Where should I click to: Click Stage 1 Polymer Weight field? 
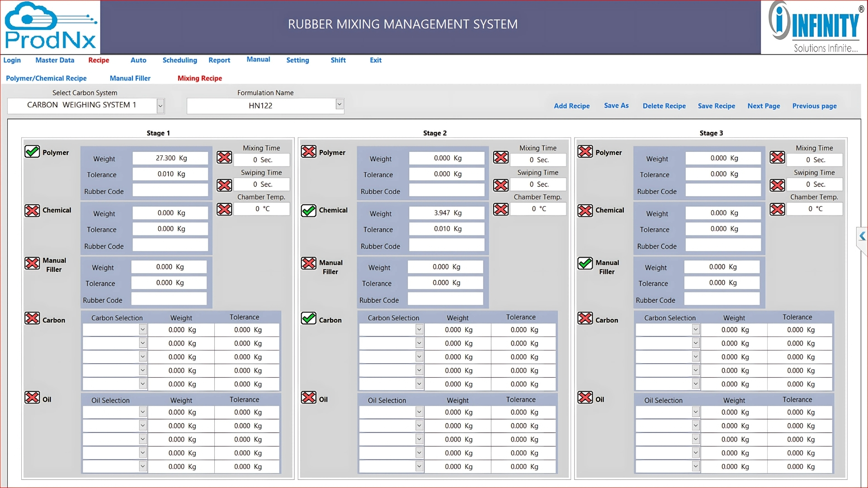170,158
